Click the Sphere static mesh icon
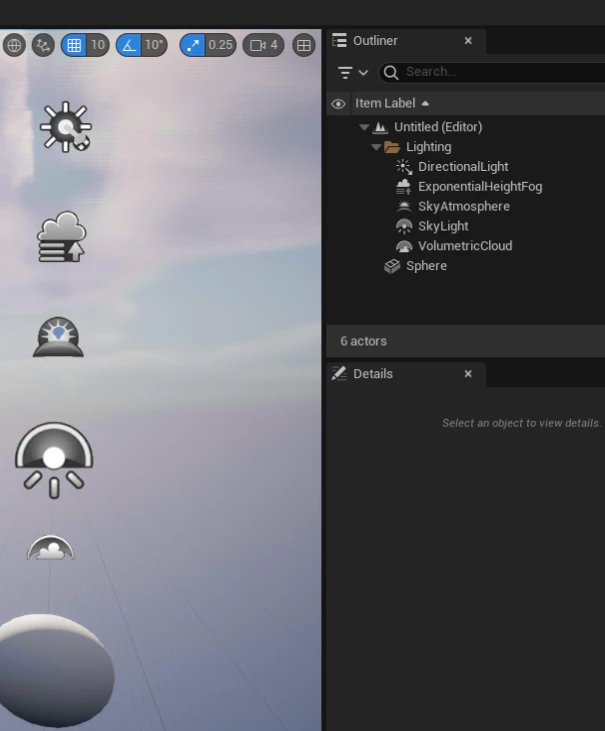Screen dimensions: 605x731 (392, 266)
